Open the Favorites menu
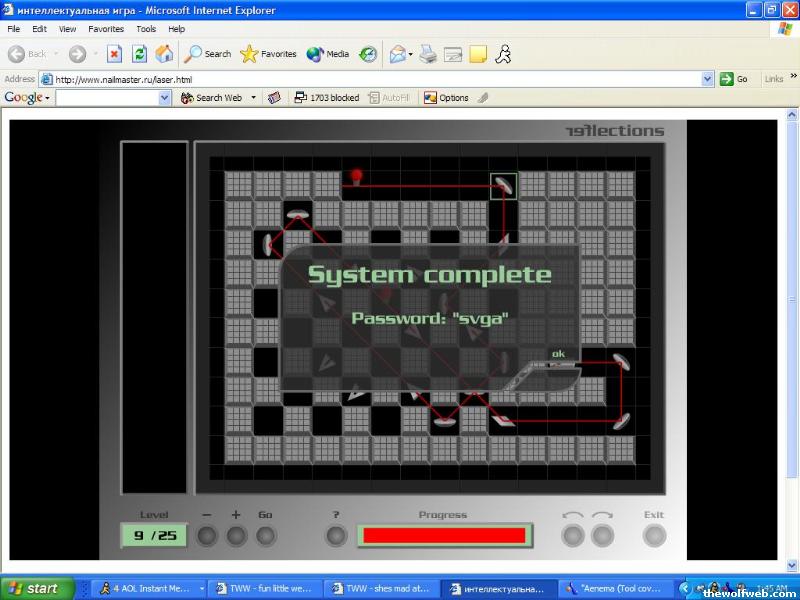This screenshot has width=800, height=600. click(105, 29)
